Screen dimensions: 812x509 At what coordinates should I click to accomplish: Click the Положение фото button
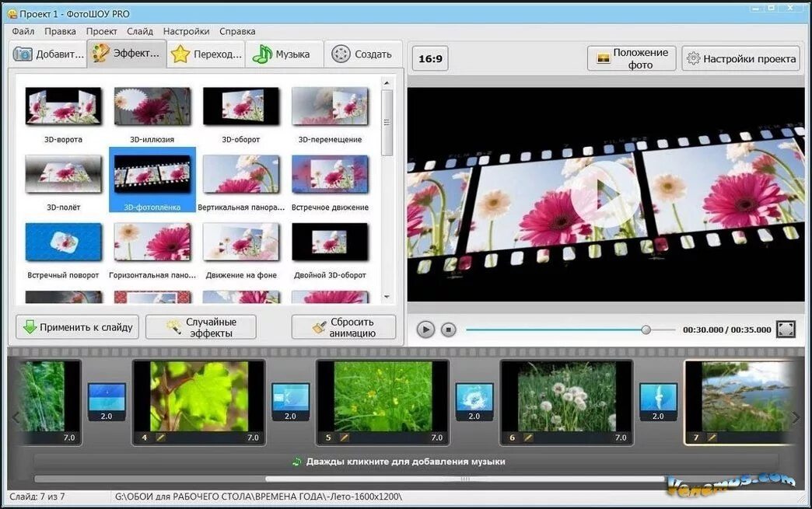(x=632, y=58)
